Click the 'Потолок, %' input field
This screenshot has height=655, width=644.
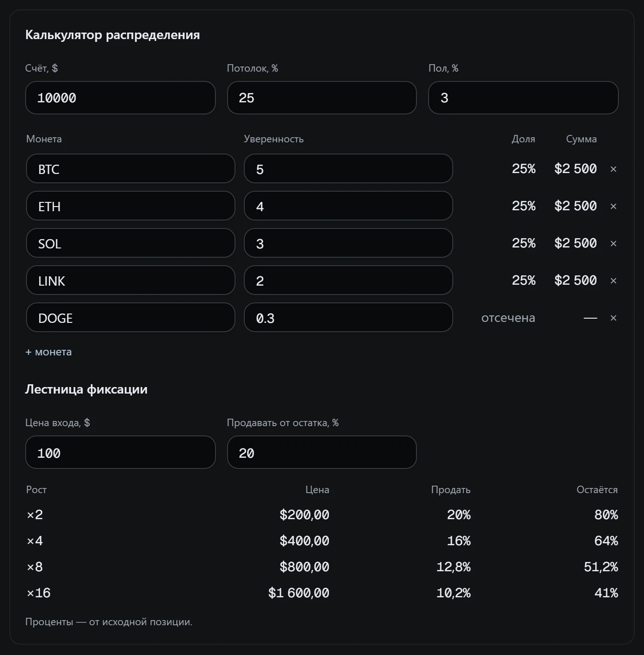click(x=322, y=98)
